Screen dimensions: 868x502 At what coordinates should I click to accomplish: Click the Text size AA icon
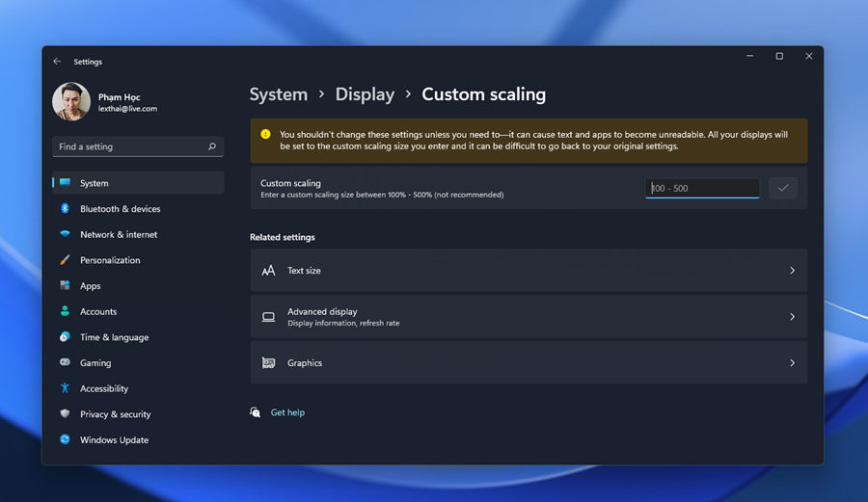268,271
